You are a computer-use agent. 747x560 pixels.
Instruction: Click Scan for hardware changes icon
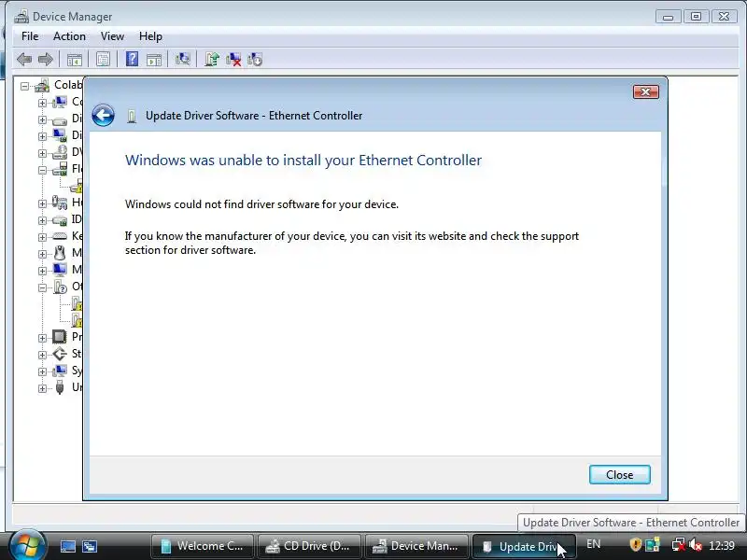(x=182, y=59)
